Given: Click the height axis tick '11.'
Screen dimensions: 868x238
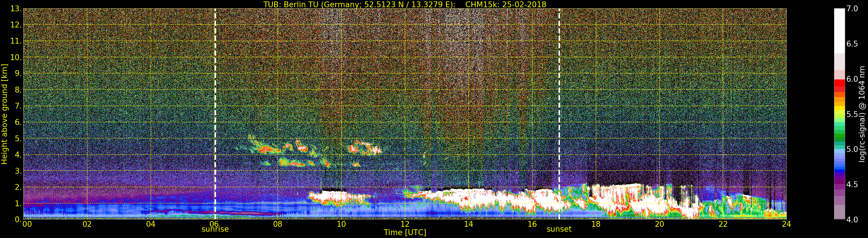Looking at the screenshot, I should pyautogui.click(x=16, y=41).
